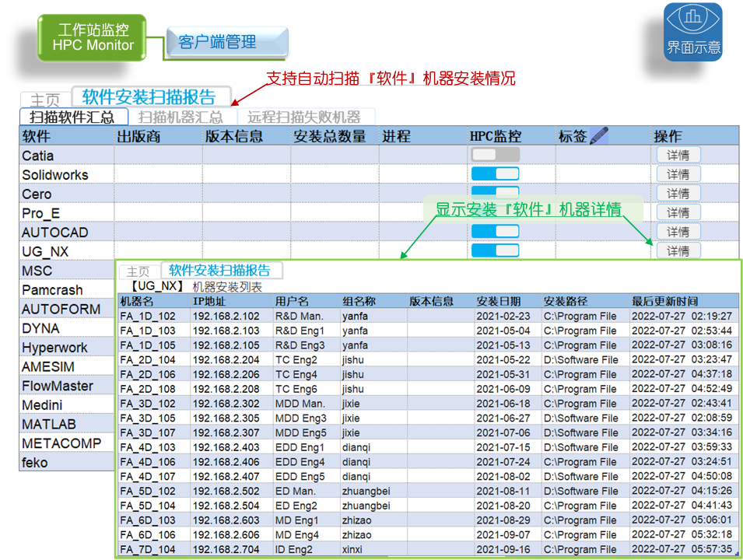Select the feko software row
The height and width of the screenshot is (560, 743).
(x=67, y=462)
